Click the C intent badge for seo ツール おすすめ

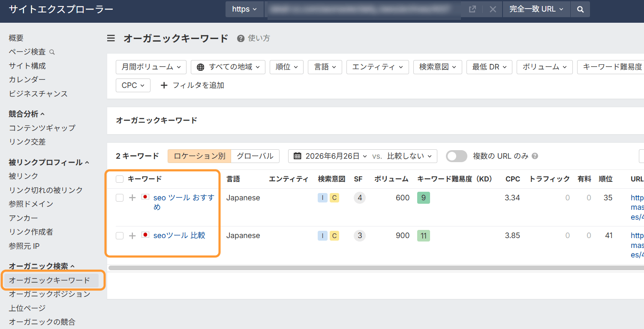(334, 198)
